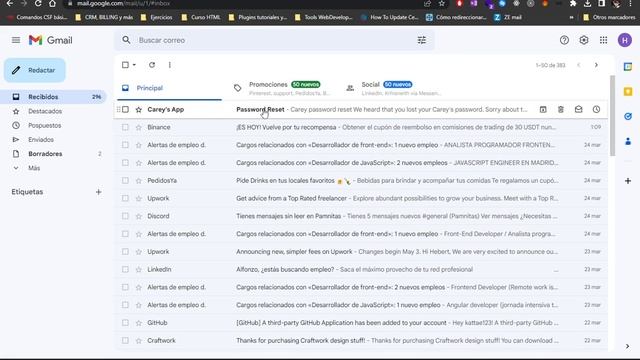Open the account avatar H
This screenshot has width=640, height=360.
tap(624, 40)
